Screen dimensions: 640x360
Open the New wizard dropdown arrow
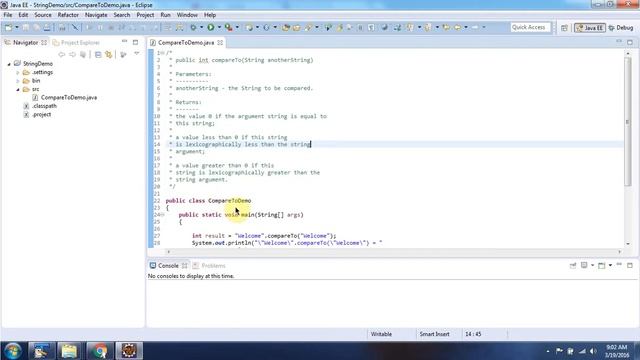click(17, 27)
